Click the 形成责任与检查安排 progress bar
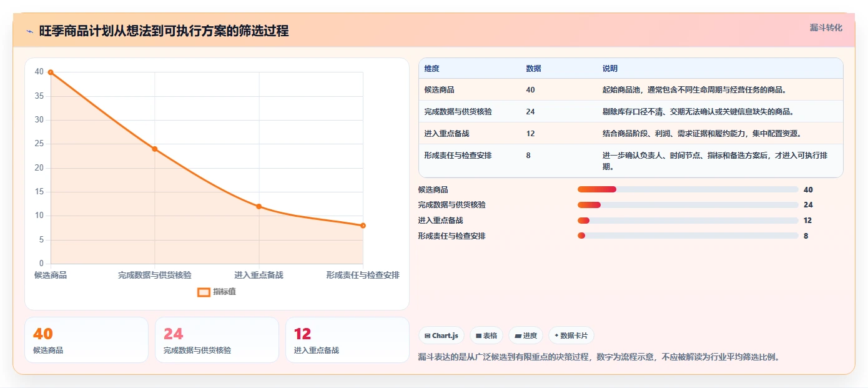This screenshot has width=868, height=388. click(x=688, y=236)
